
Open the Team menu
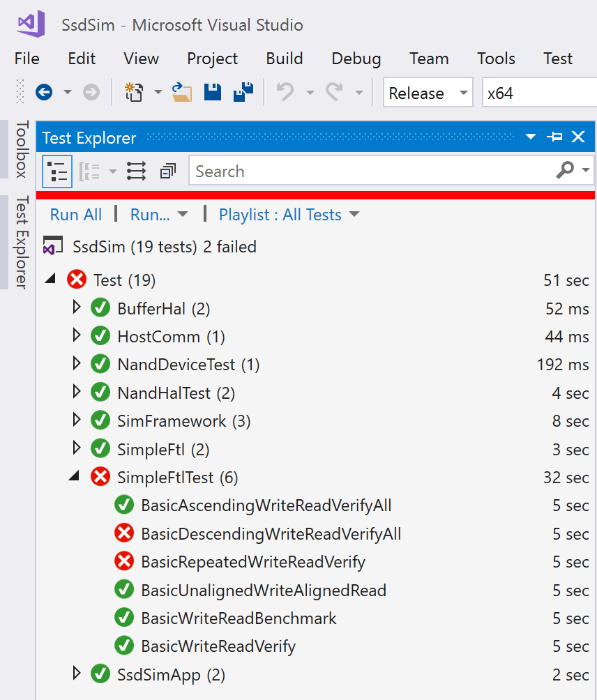pyautogui.click(x=429, y=59)
